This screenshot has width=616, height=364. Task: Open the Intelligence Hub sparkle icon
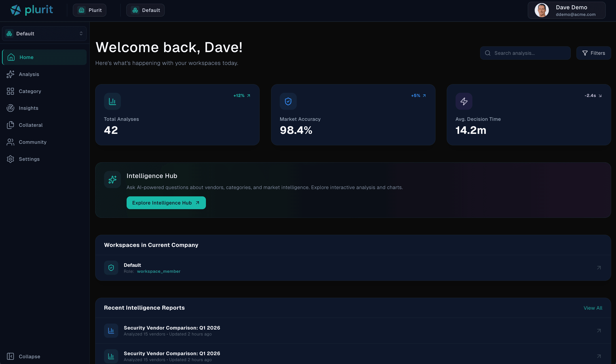pyautogui.click(x=112, y=179)
